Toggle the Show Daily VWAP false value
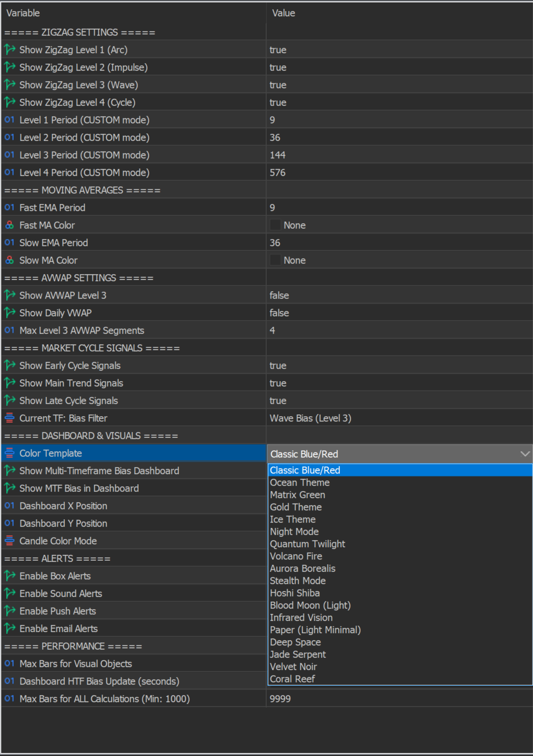533x756 pixels. tap(279, 313)
